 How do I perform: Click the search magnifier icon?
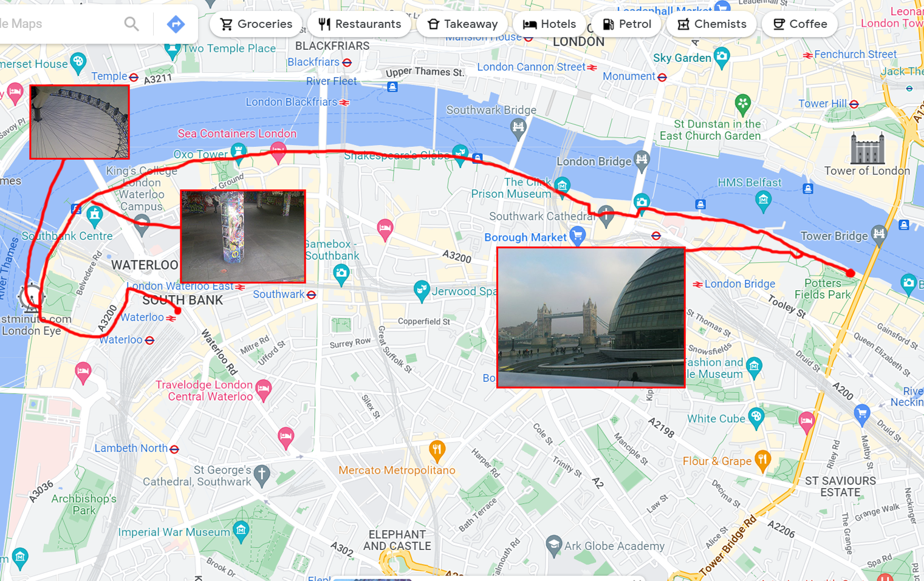point(131,24)
